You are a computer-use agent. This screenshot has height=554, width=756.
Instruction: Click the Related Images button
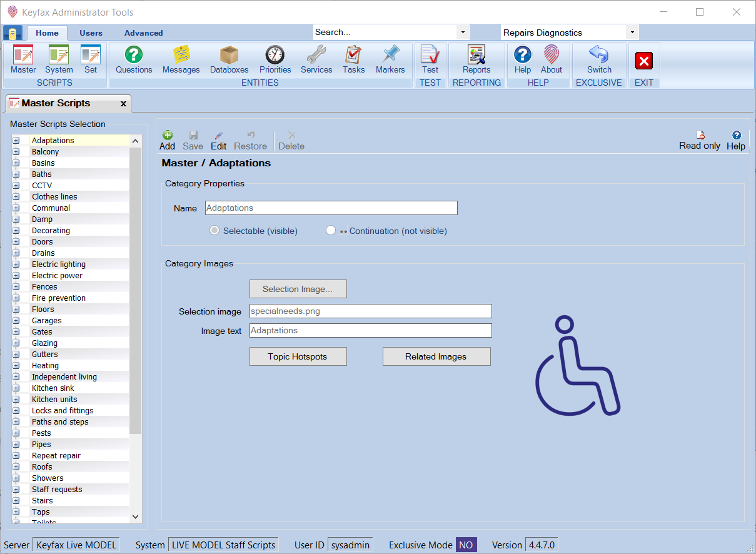coord(436,356)
